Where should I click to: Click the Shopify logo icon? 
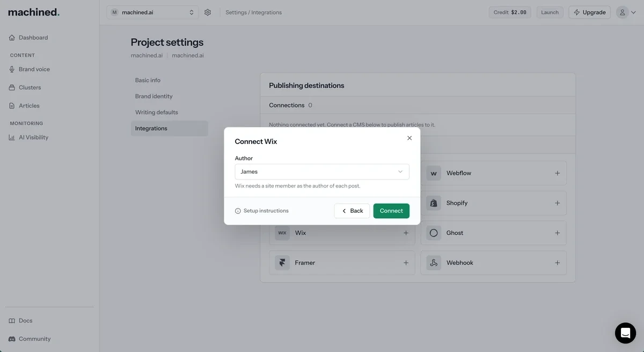click(434, 203)
